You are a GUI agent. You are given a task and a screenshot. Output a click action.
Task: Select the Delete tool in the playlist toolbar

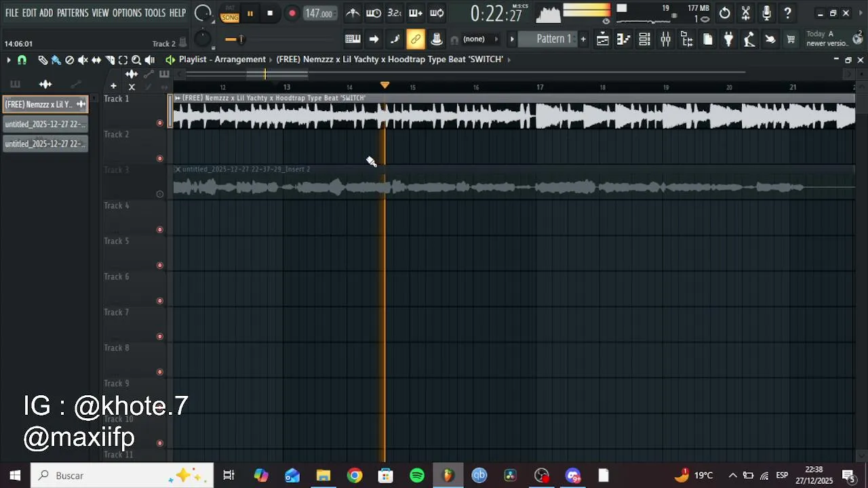(x=69, y=60)
